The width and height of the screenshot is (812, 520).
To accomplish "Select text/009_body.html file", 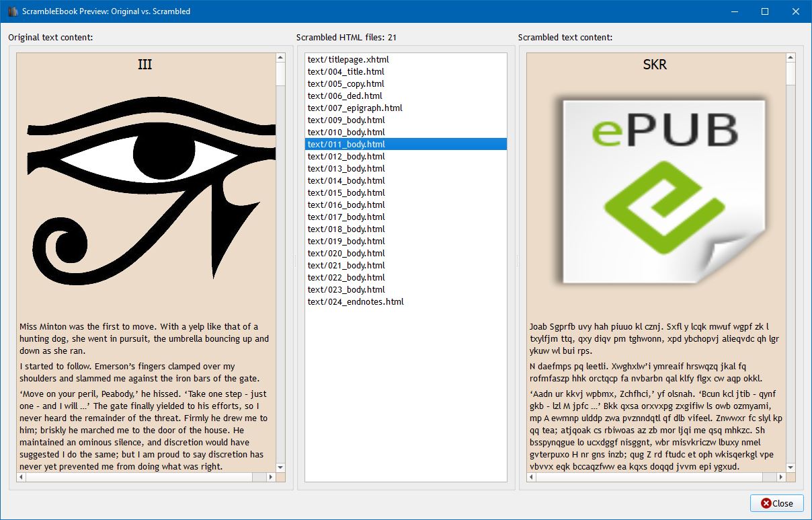I will (406, 120).
